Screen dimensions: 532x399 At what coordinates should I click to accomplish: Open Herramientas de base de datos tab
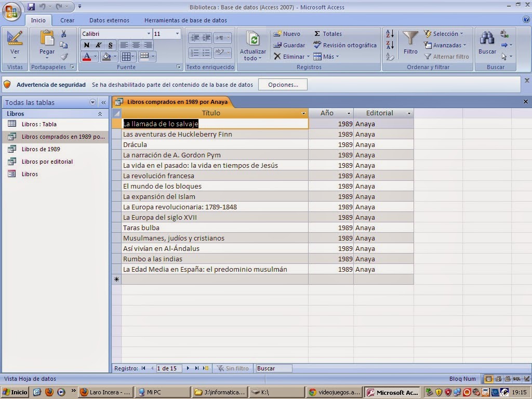pyautogui.click(x=185, y=20)
